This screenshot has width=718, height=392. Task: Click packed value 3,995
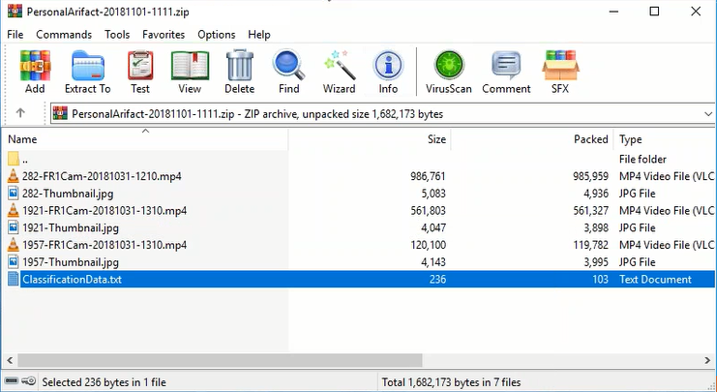[596, 262]
